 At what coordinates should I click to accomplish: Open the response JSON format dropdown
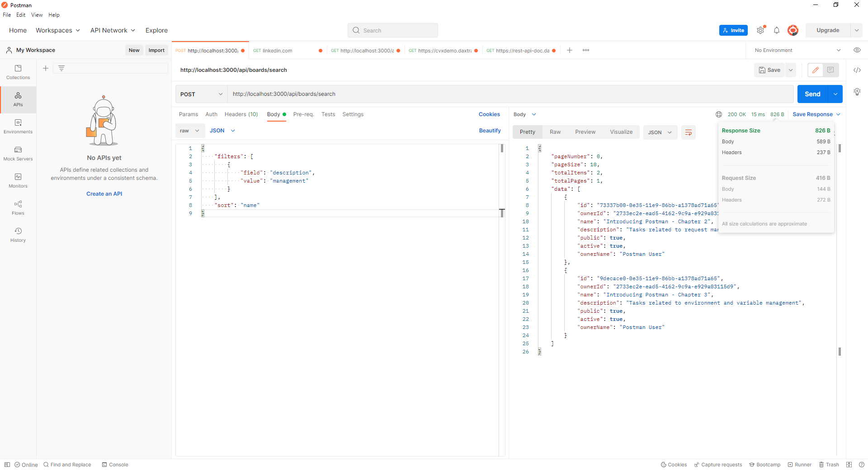(x=660, y=132)
